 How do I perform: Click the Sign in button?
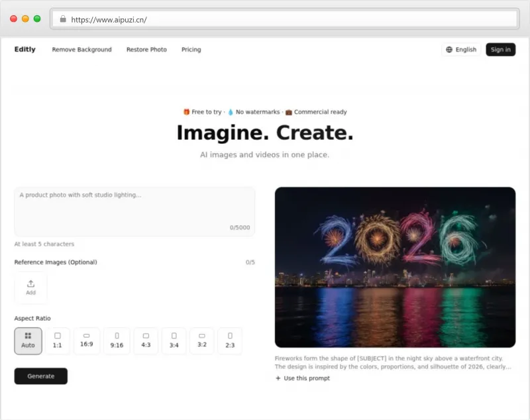pyautogui.click(x=500, y=50)
